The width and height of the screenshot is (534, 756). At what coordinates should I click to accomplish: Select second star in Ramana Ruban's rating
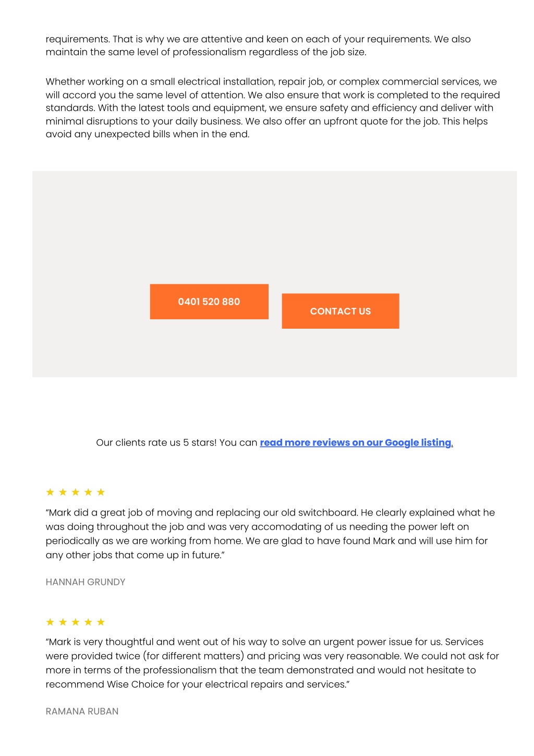[x=63, y=622]
